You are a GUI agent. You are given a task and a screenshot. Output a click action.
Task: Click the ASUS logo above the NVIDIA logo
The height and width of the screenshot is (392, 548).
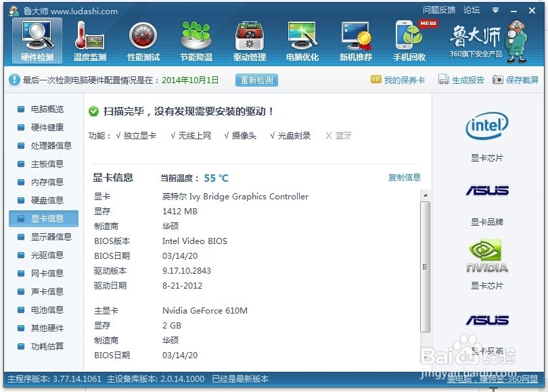click(487, 190)
